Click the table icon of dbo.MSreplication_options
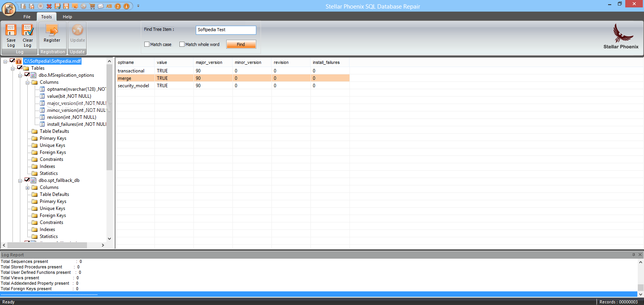This screenshot has width=644, height=305. 34,75
